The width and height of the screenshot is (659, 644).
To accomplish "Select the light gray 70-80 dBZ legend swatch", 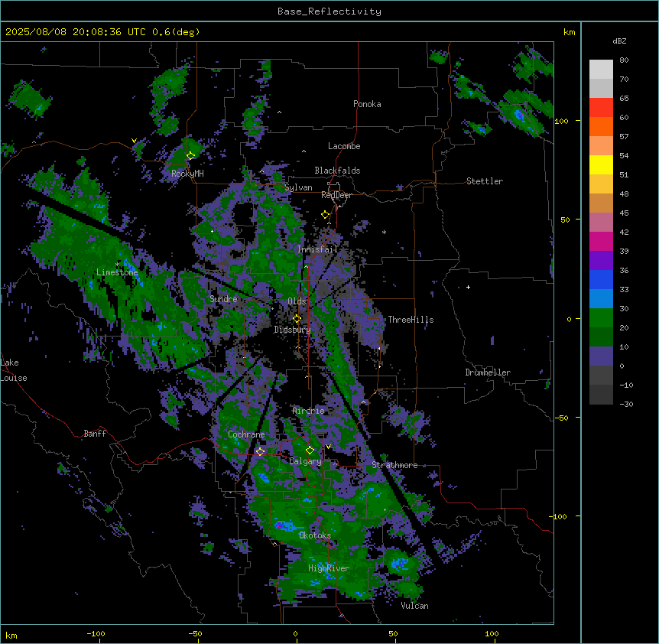I will [601, 70].
